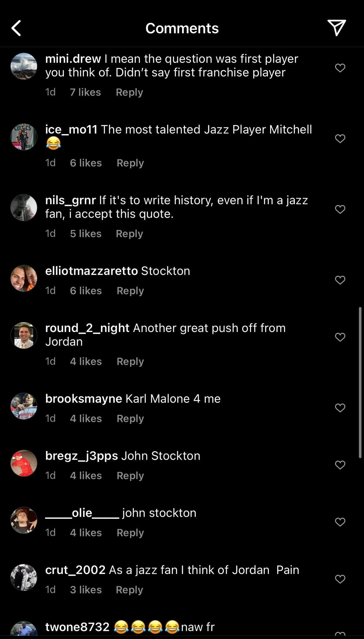The width and height of the screenshot is (364, 639).
Task: Open elliotmazzaretto's profile via username
Action: (x=92, y=271)
